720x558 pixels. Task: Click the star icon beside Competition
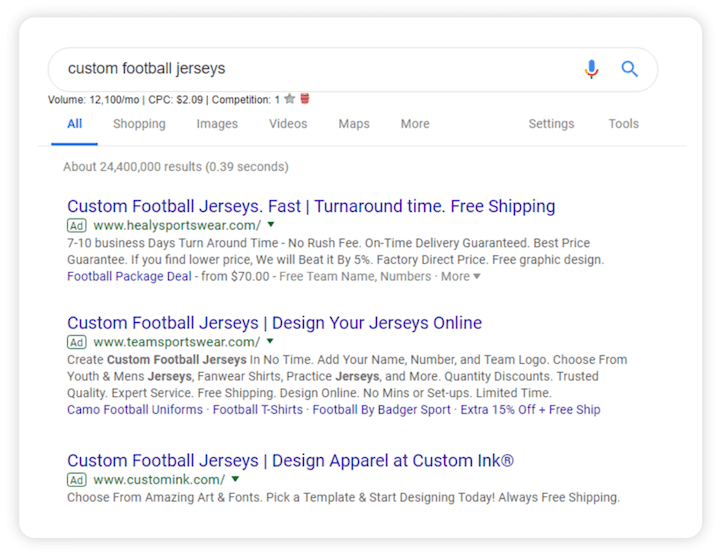click(x=289, y=99)
